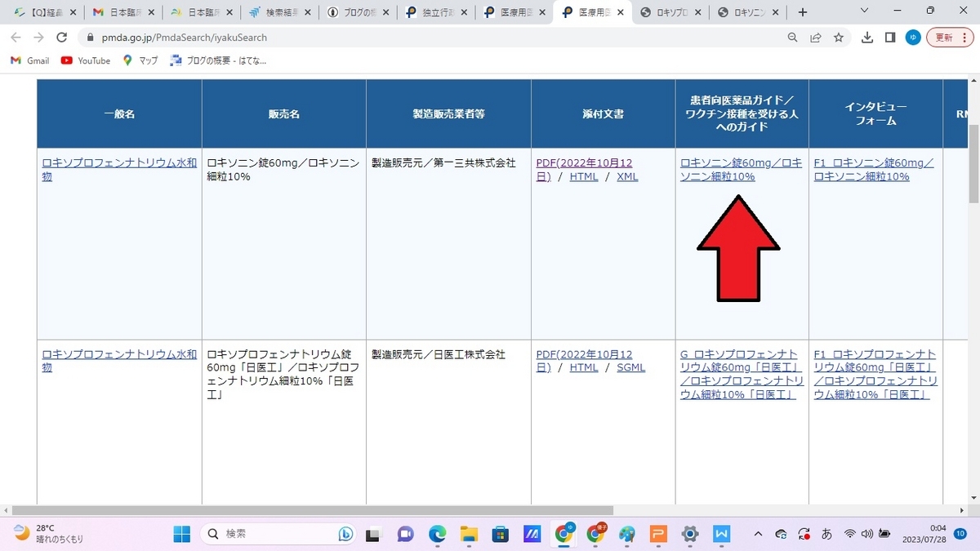Click the page vertical scrollbar
Screen dimensions: 980x551
click(973, 163)
